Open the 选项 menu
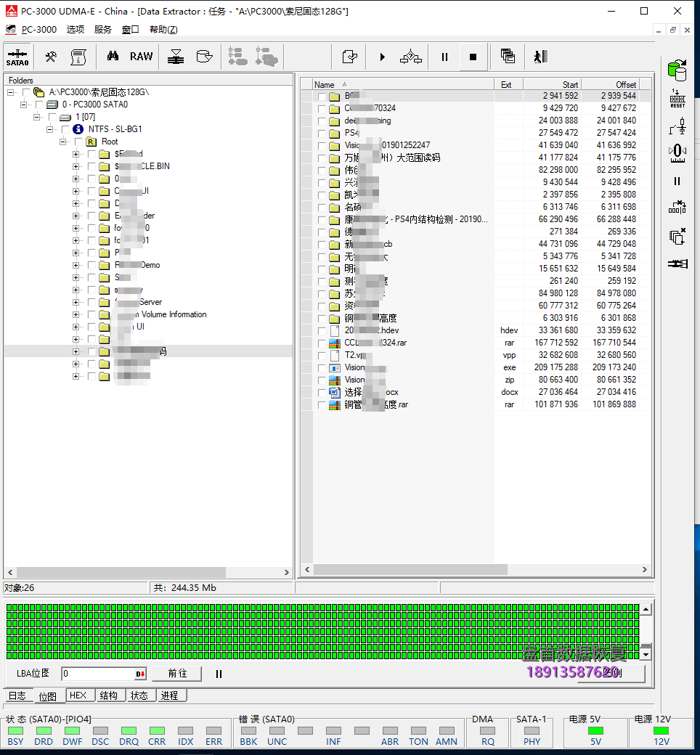The image size is (700, 755). pos(75,29)
